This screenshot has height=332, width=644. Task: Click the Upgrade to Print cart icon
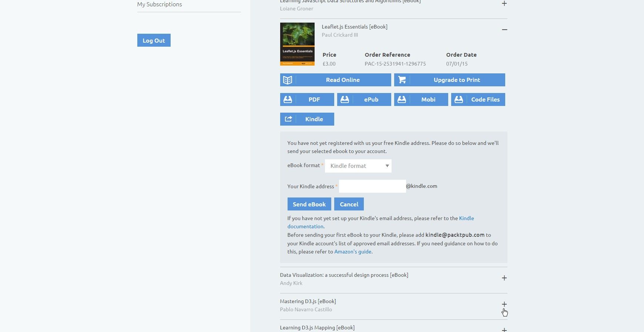click(402, 80)
